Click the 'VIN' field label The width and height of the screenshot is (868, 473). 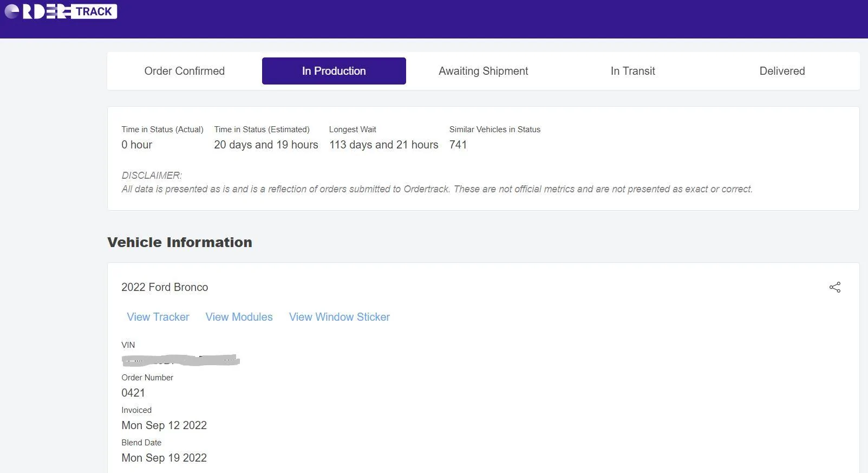(128, 345)
